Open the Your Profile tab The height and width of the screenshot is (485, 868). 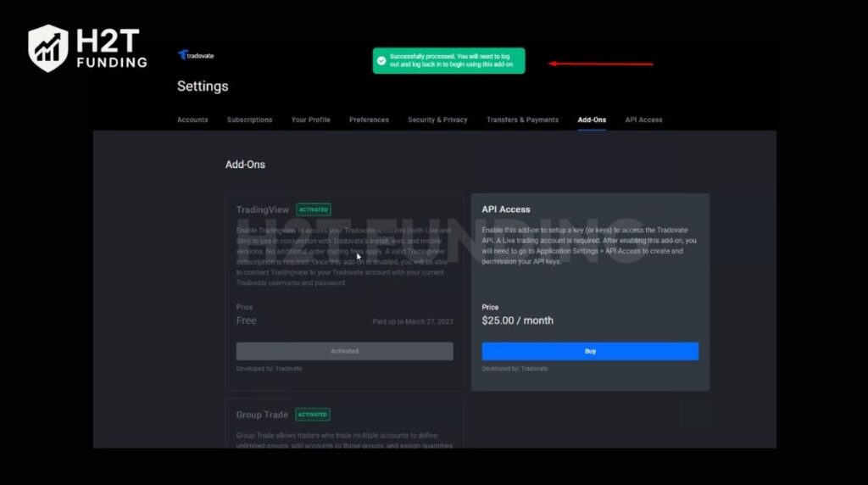coord(310,120)
